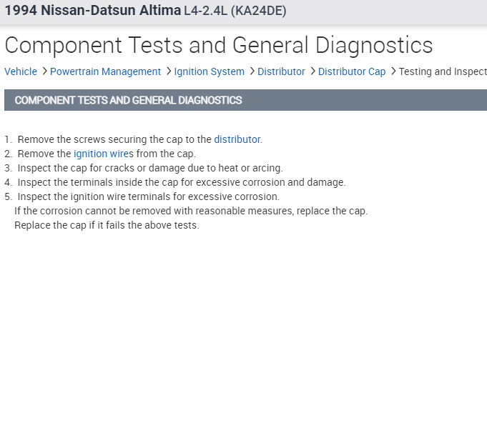Navigate to the Distributor breadcrumb

pos(281,71)
